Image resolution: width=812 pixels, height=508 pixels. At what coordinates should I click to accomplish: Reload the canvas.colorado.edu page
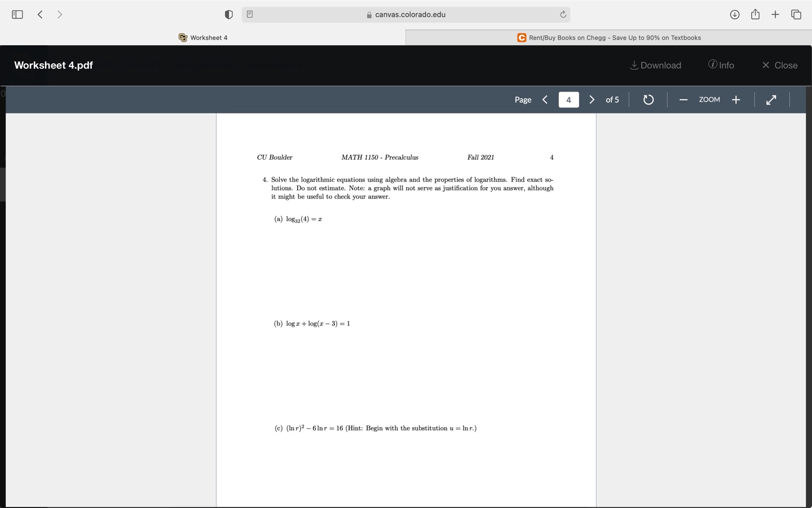click(x=563, y=14)
